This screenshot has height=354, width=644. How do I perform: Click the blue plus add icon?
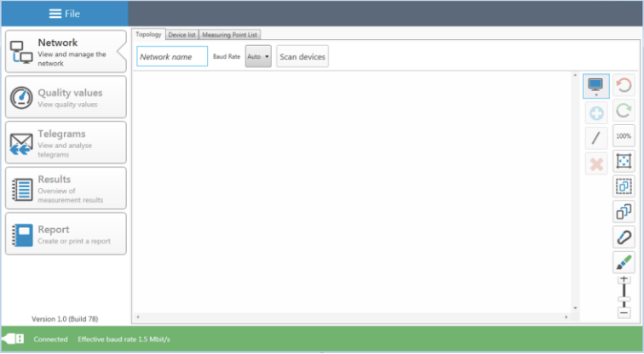click(595, 112)
